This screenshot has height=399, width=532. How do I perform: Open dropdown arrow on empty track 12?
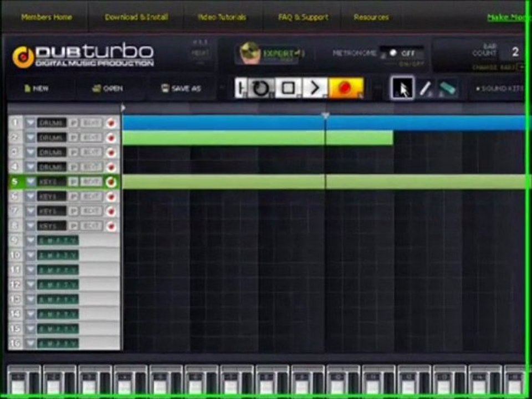pyautogui.click(x=30, y=284)
